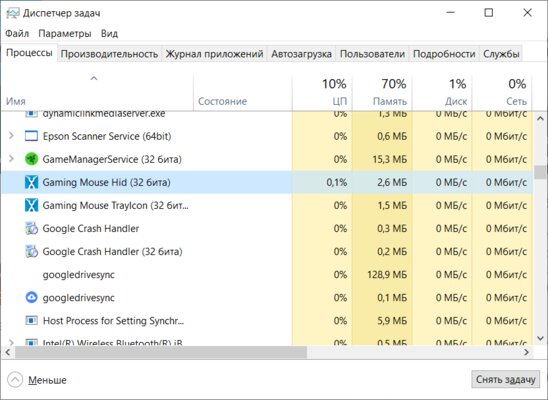Expand the Epson Scanner Service group
This screenshot has height=400, width=548.
point(11,136)
